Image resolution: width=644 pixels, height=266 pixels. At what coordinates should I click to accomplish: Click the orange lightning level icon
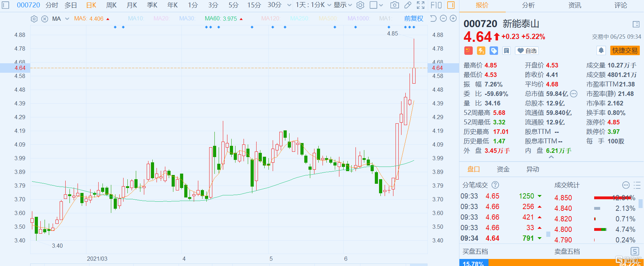pos(481,51)
